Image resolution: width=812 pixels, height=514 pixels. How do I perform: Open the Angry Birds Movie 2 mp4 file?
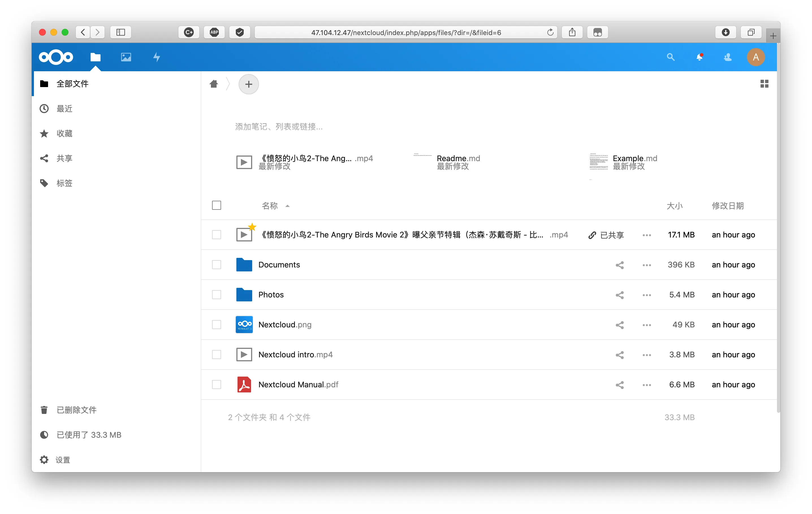tap(413, 235)
